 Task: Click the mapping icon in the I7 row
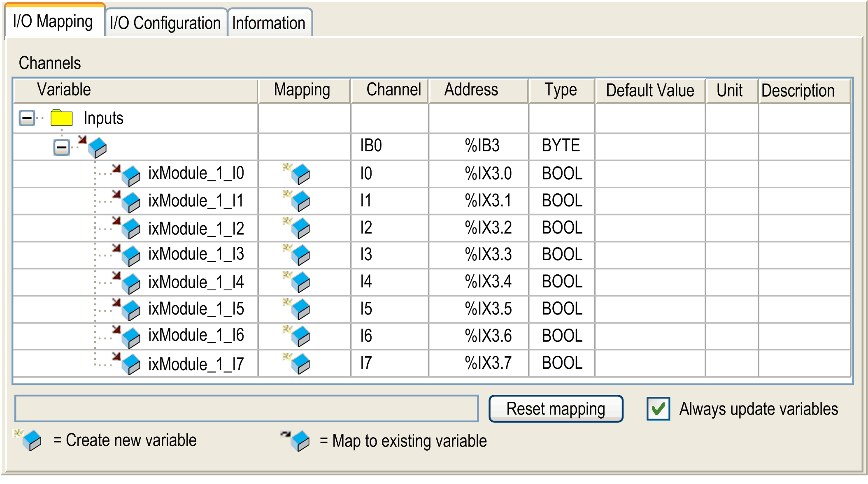tap(297, 363)
